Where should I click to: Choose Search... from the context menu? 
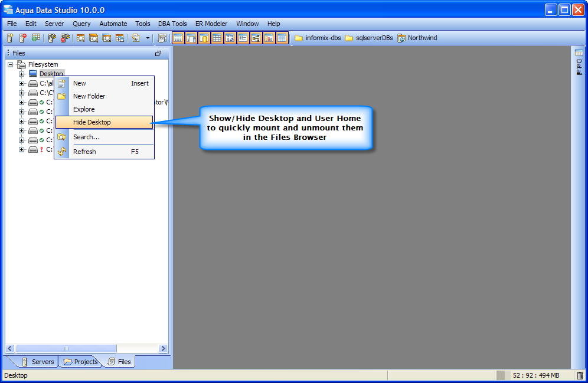104,137
